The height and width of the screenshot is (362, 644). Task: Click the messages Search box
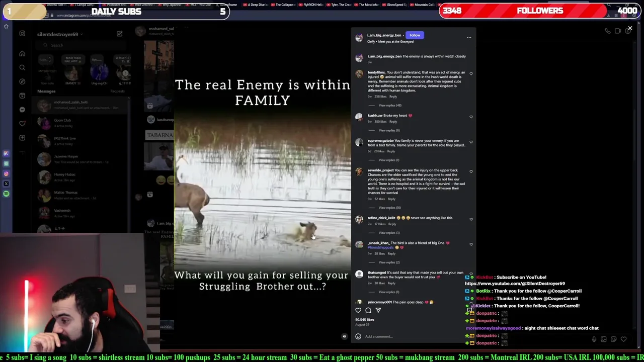[80, 45]
